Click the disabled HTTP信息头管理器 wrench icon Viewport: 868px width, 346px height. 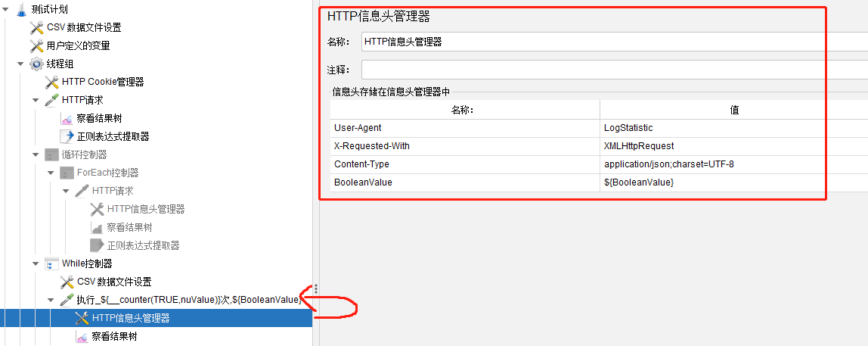tap(98, 209)
